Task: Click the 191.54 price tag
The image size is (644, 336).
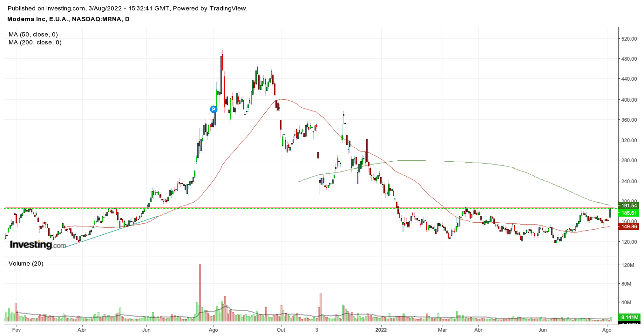Action: pyautogui.click(x=629, y=206)
